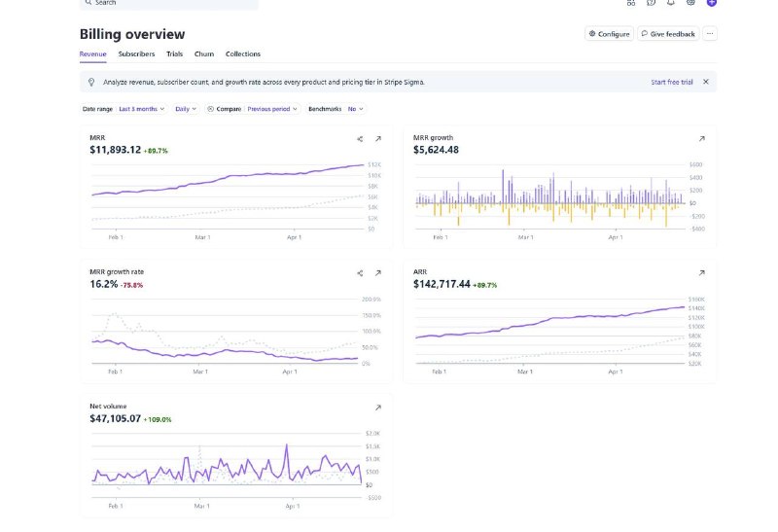The width and height of the screenshot is (778, 532).
Task: Click the ARR line chart
Action: point(550,331)
